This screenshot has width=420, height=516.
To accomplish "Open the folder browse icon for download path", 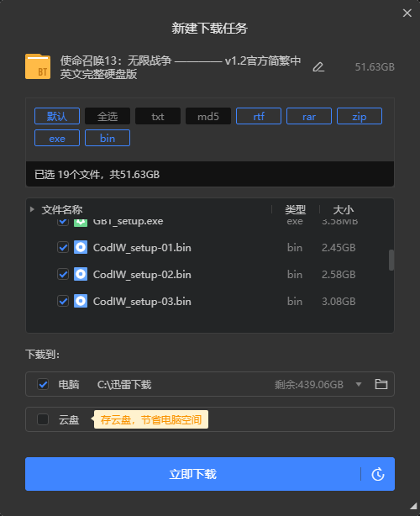I will [x=381, y=384].
